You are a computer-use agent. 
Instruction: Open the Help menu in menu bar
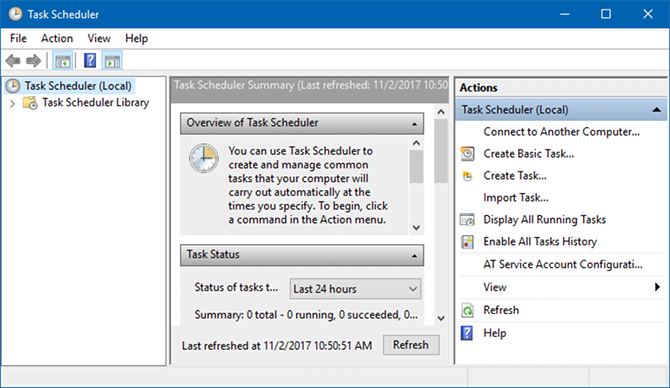136,38
